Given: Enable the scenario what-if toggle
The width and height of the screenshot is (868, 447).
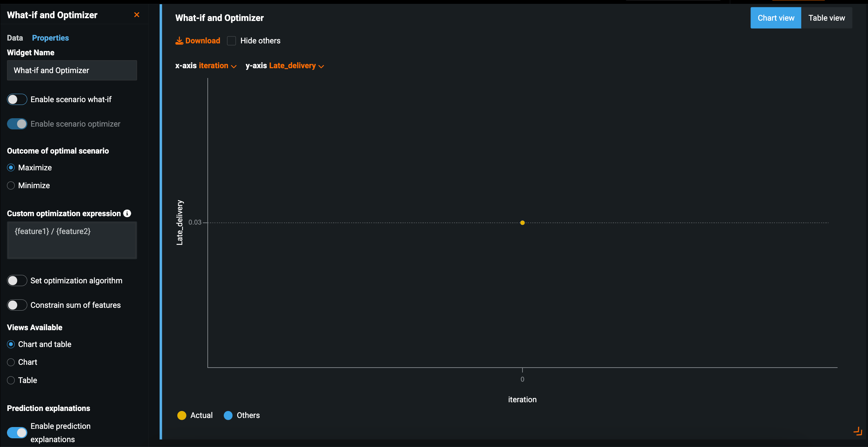Looking at the screenshot, I should click(x=17, y=99).
